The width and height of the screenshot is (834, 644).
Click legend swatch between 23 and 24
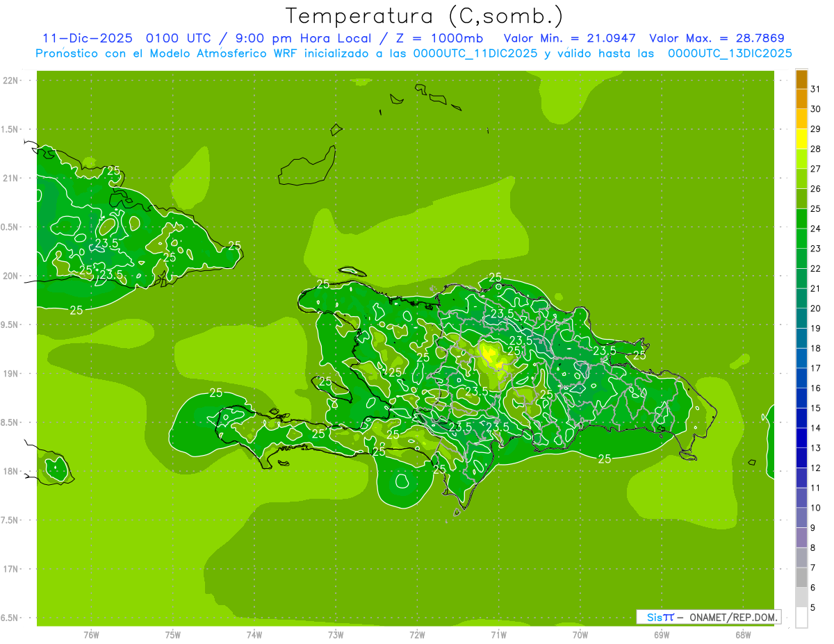[801, 239]
